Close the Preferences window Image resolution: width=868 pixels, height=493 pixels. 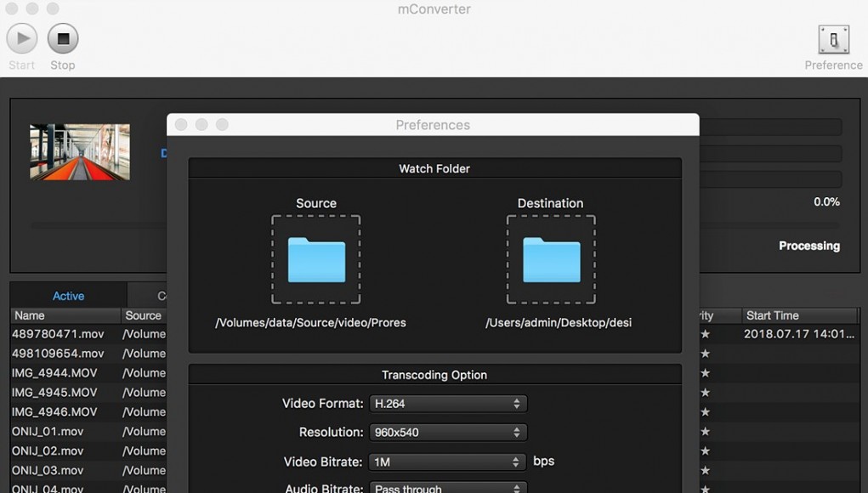coord(181,124)
